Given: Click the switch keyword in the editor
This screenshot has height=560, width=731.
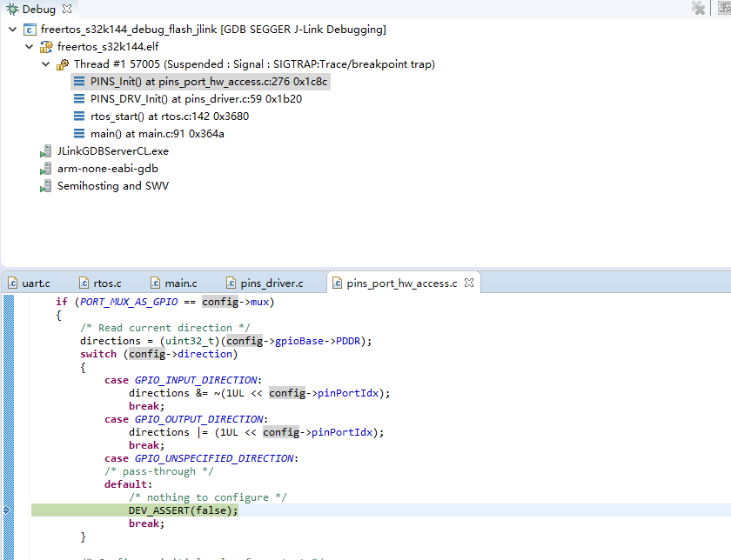Looking at the screenshot, I should pyautogui.click(x=98, y=354).
